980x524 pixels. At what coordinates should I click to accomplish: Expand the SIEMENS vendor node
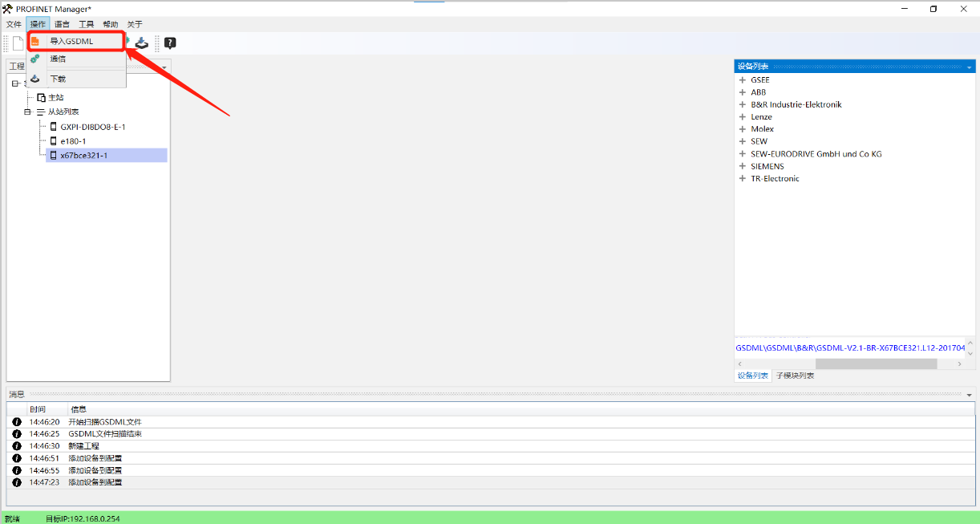point(743,166)
